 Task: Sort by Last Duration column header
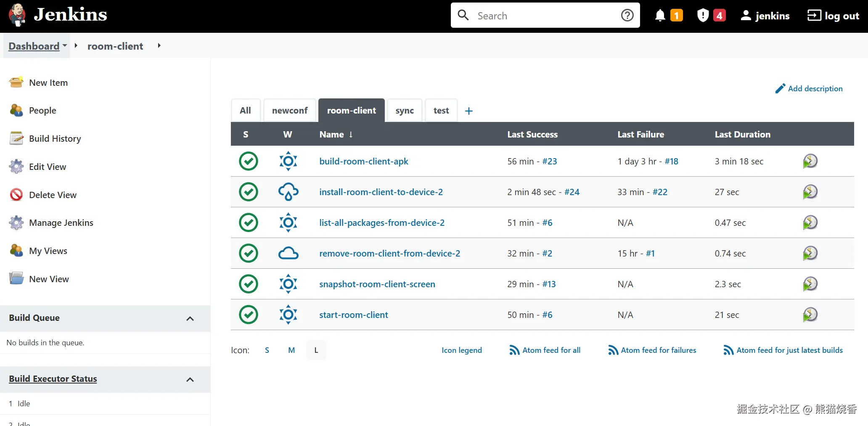pyautogui.click(x=743, y=134)
